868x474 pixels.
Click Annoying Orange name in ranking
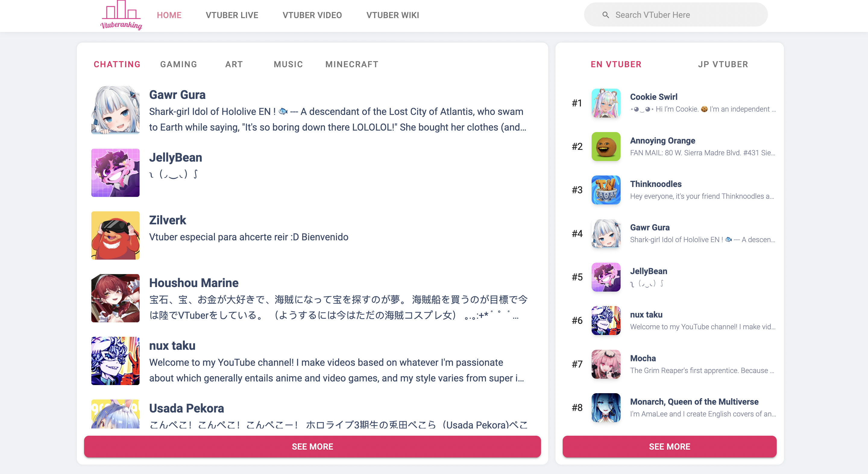(662, 140)
